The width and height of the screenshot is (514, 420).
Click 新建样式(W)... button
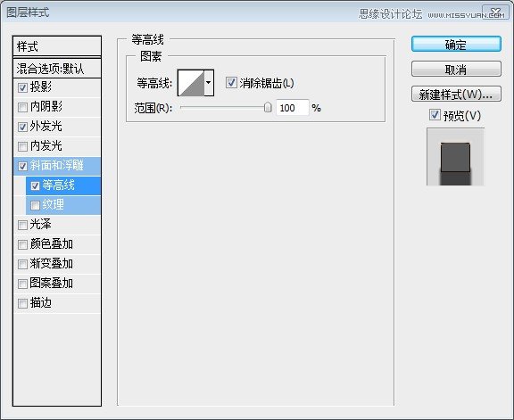[x=456, y=94]
